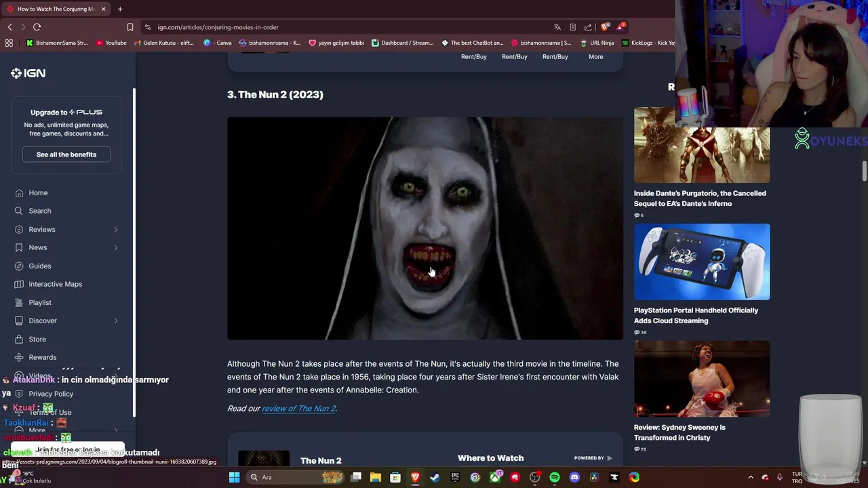
Task: Click the sidebar scrollbar handle
Action: pyautogui.click(x=134, y=252)
